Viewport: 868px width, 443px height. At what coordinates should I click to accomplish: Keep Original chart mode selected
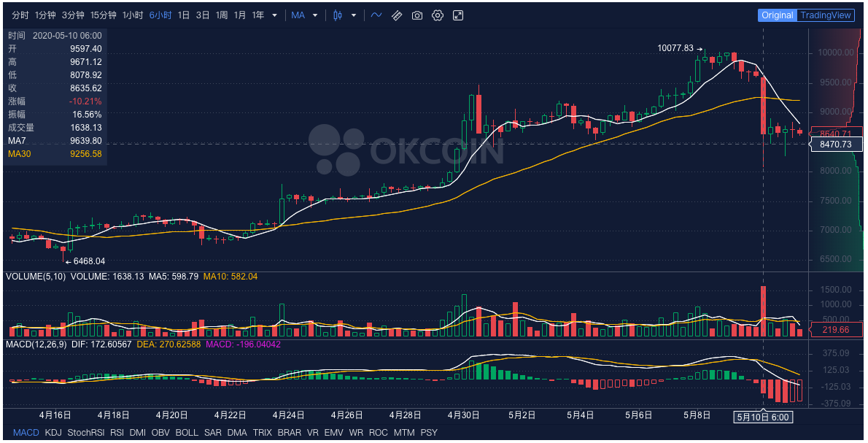coord(778,15)
